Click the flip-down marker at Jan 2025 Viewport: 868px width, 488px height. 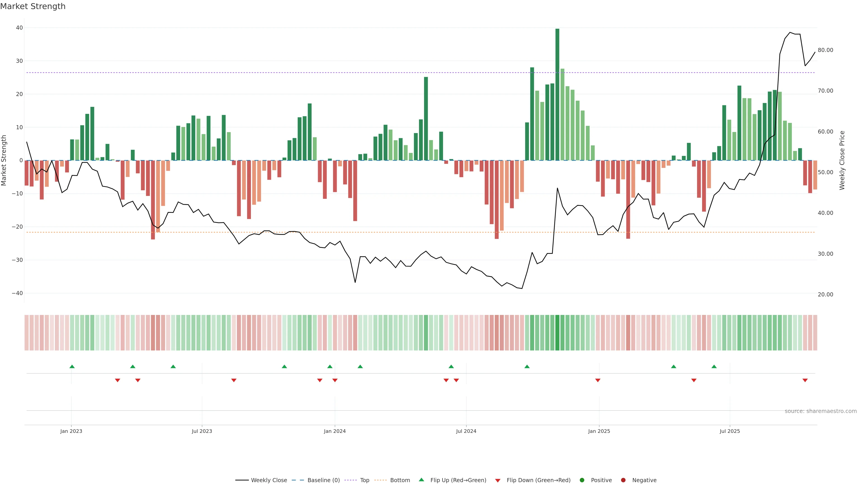(598, 380)
